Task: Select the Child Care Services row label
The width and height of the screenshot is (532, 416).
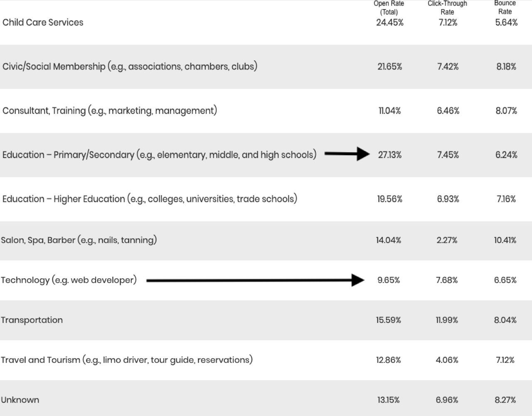Action: 43,22
